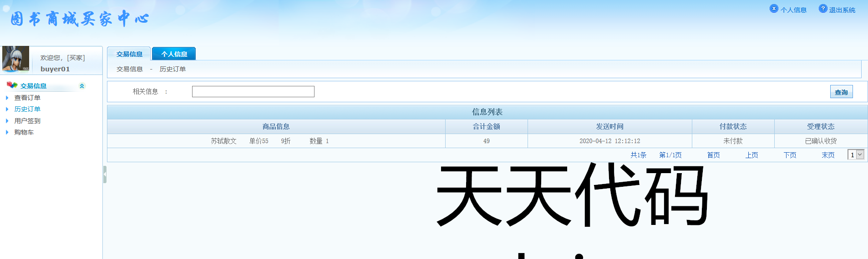Jump to 末页 last page
Screen dimensions: 868x259
coord(828,155)
